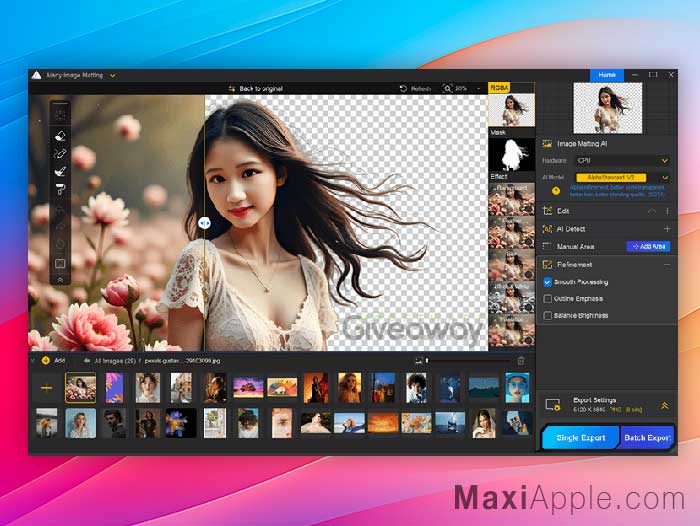Click the split-compare divider handle

coord(204,222)
